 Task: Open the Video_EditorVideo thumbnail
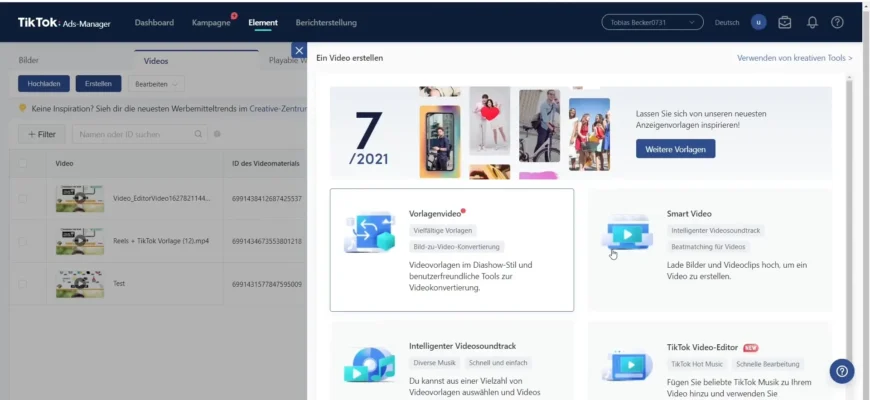click(x=80, y=198)
